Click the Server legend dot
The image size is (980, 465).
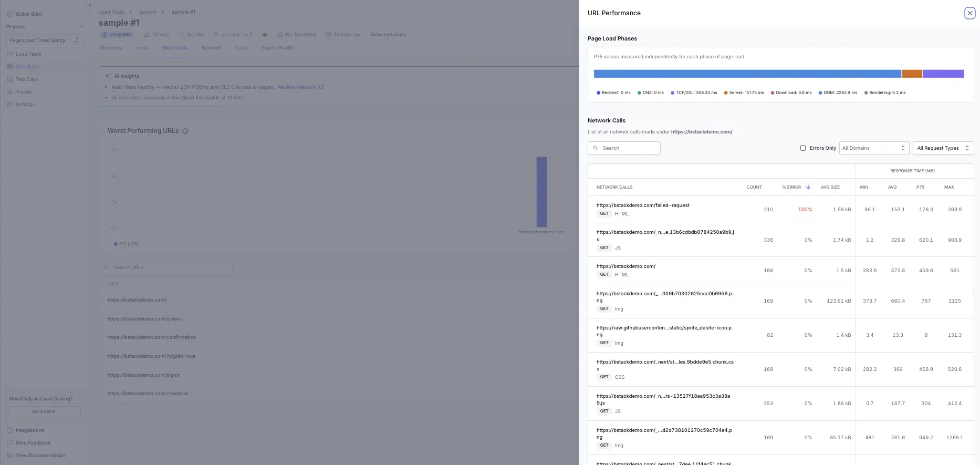click(x=725, y=93)
